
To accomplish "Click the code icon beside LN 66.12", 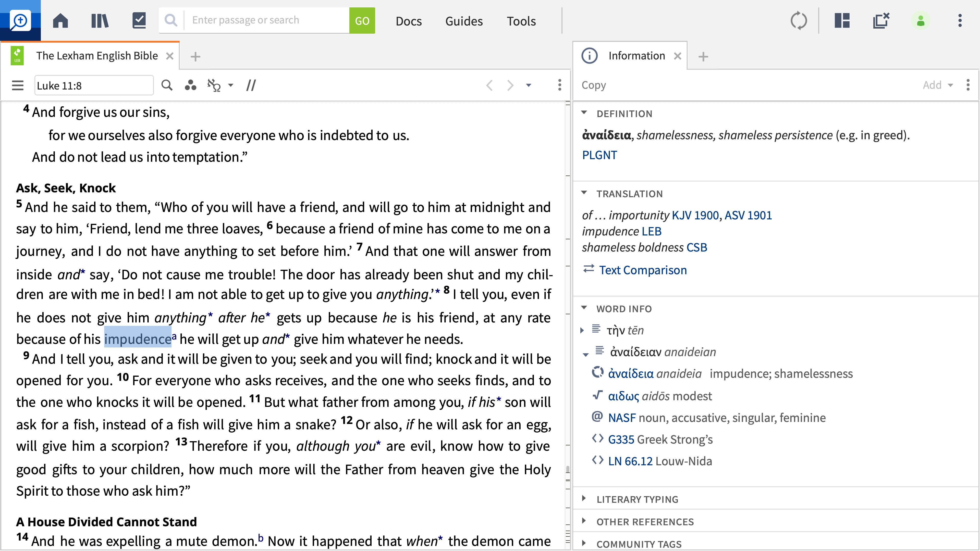I will (598, 460).
